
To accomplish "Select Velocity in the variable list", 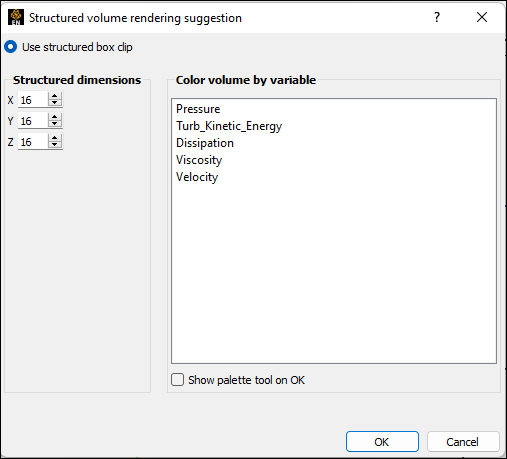I will [x=334, y=177].
